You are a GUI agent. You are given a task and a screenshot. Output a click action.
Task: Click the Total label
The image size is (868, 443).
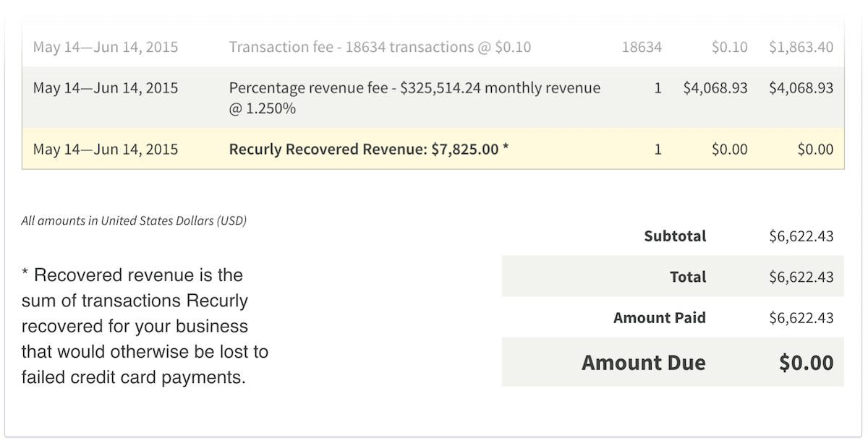[x=688, y=277]
